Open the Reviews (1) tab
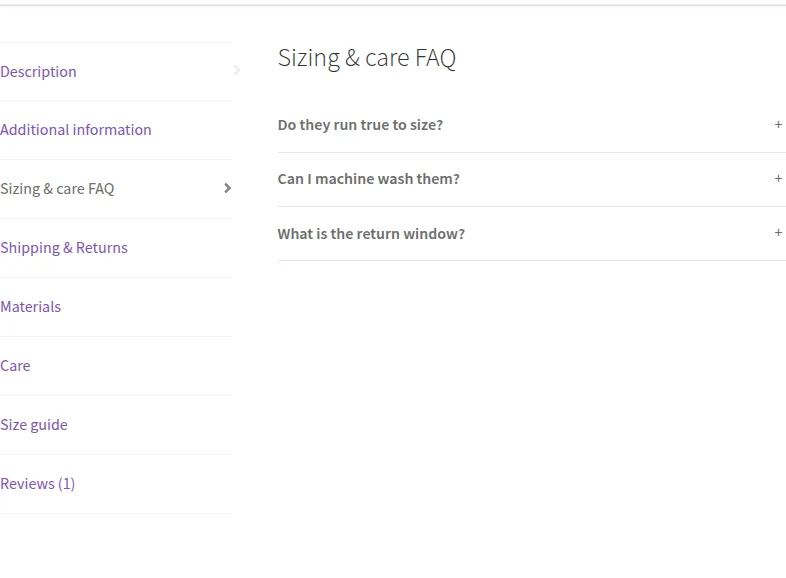Image resolution: width=786 pixels, height=578 pixels. [38, 484]
